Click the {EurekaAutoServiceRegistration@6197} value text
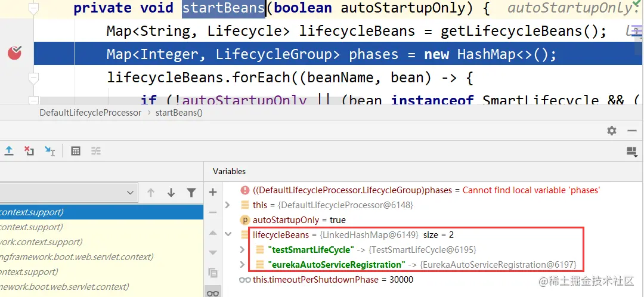 click(x=497, y=265)
